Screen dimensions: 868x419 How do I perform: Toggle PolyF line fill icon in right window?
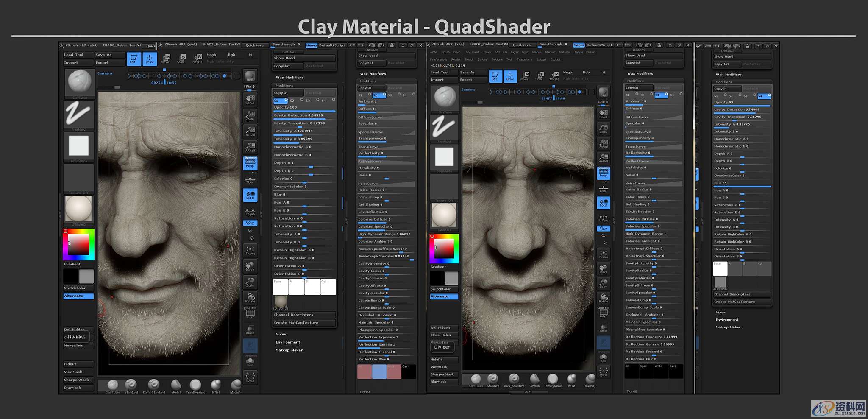point(604,313)
